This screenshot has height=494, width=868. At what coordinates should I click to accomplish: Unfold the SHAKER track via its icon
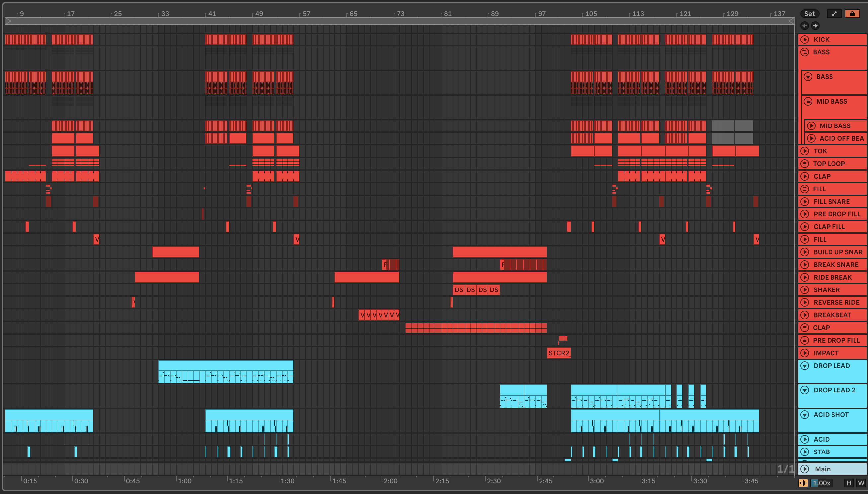coord(805,290)
